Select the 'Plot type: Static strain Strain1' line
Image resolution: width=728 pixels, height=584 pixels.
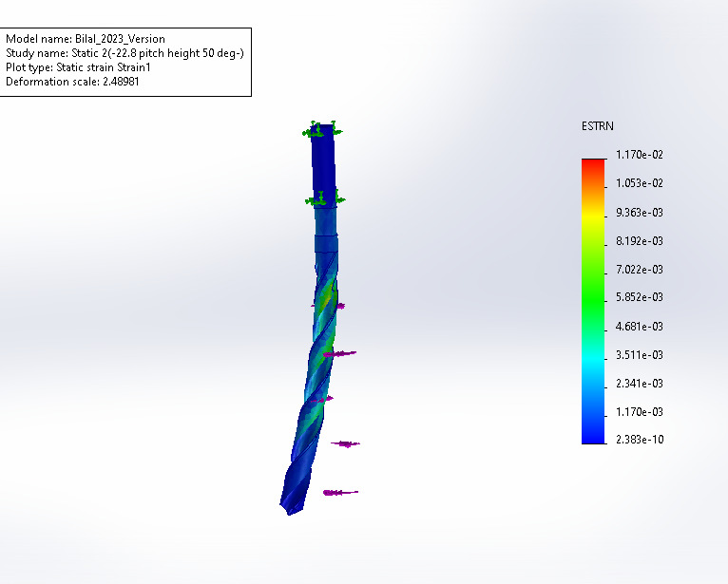click(78, 67)
